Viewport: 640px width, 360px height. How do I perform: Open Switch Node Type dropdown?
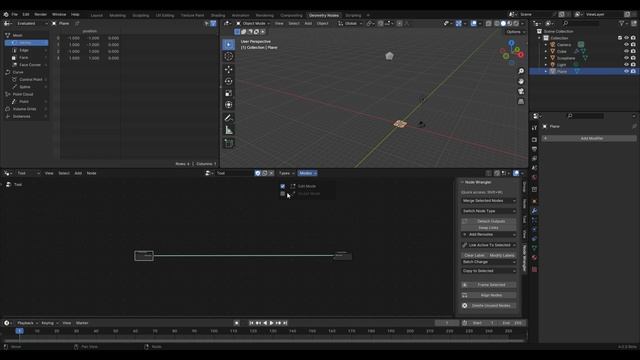point(489,211)
